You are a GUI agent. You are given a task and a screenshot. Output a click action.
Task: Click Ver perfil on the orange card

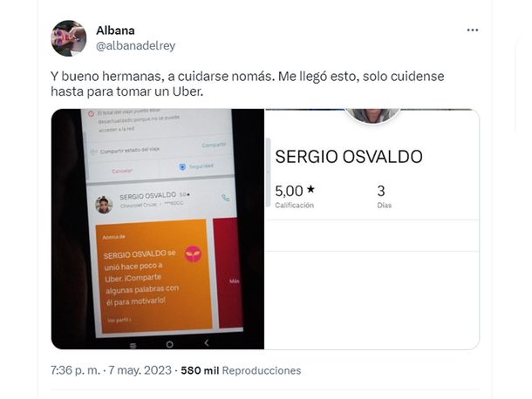coord(119,320)
